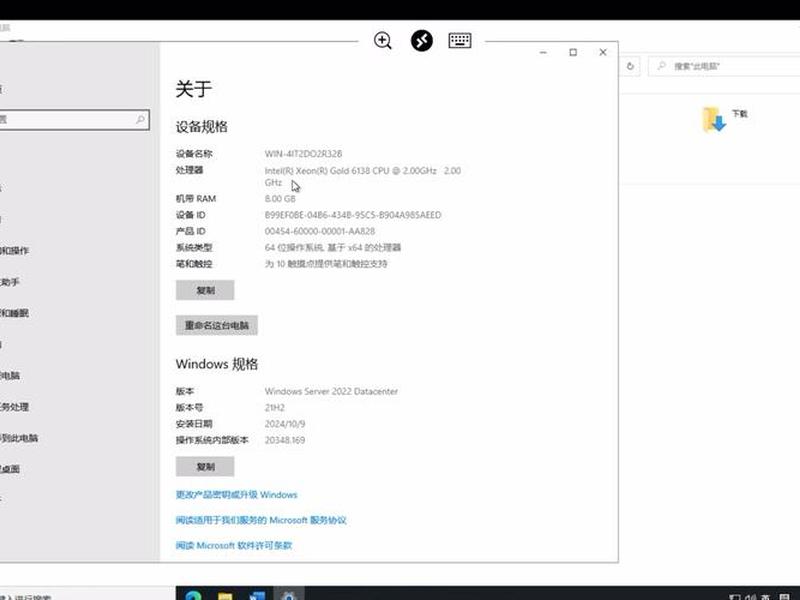
Task: Maximize the Settings window
Action: point(573,52)
